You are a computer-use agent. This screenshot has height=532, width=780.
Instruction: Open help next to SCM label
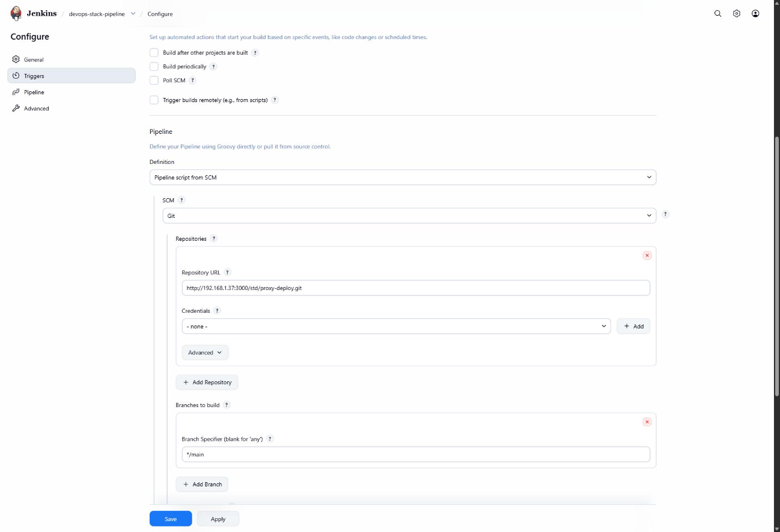[181, 200]
